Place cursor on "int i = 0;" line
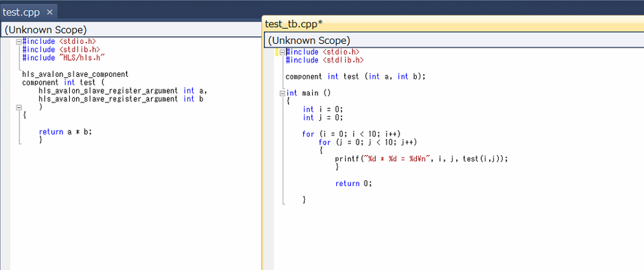 (323, 109)
